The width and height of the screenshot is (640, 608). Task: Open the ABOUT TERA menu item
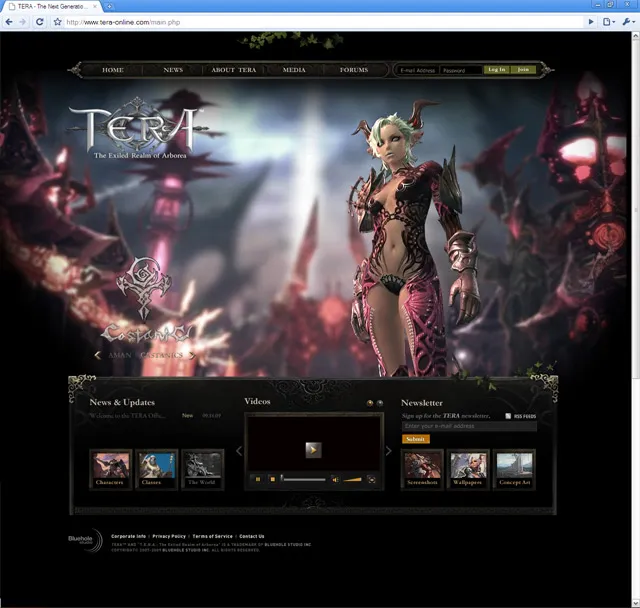click(233, 70)
